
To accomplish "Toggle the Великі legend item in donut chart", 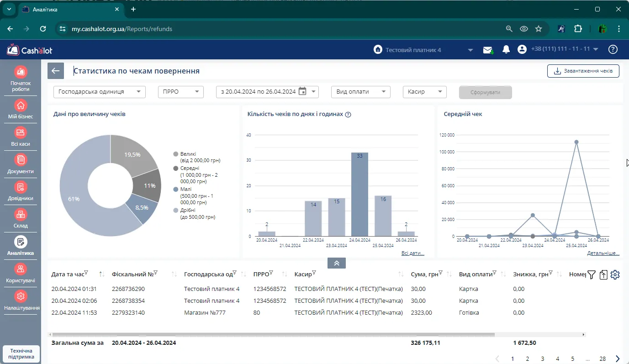I will pos(197,157).
